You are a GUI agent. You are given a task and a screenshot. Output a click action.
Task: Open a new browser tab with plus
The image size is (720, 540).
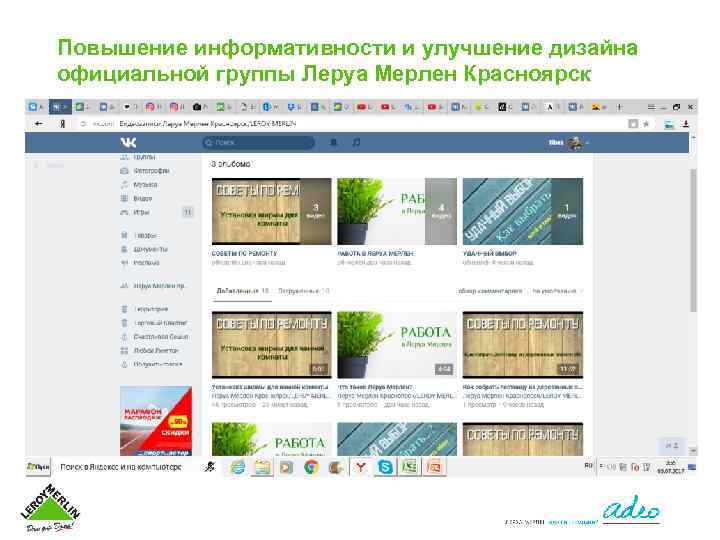point(619,107)
